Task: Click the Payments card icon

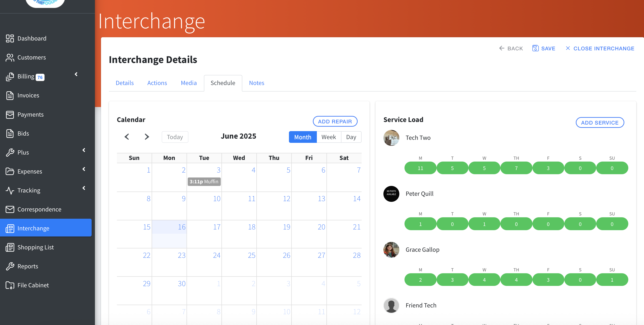Action: tap(10, 114)
